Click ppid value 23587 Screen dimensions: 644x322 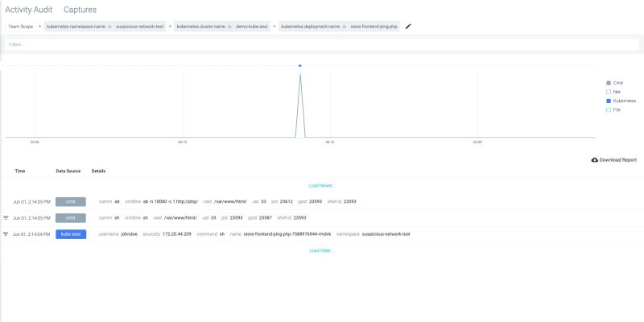tap(266, 217)
